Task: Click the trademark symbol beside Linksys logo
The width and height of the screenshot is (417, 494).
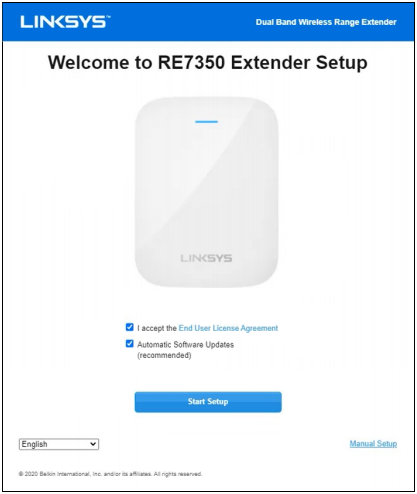Action: point(108,17)
